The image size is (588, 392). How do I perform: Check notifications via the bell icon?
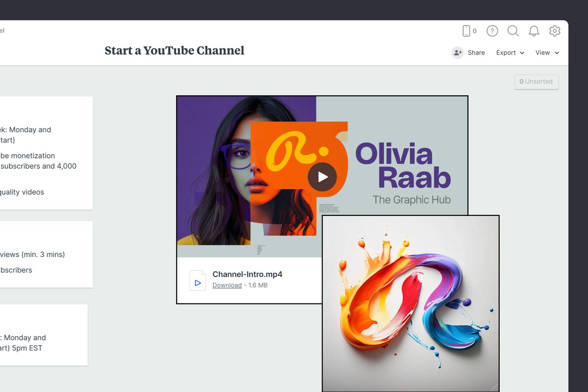pyautogui.click(x=534, y=31)
